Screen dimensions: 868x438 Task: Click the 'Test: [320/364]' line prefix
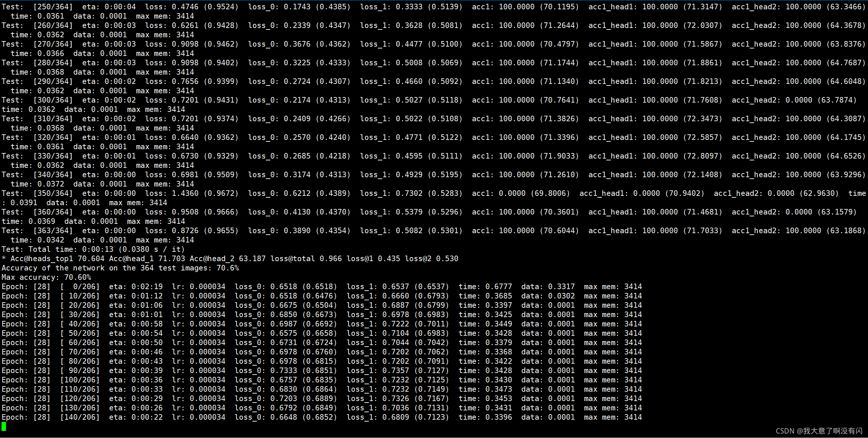tap(37, 137)
